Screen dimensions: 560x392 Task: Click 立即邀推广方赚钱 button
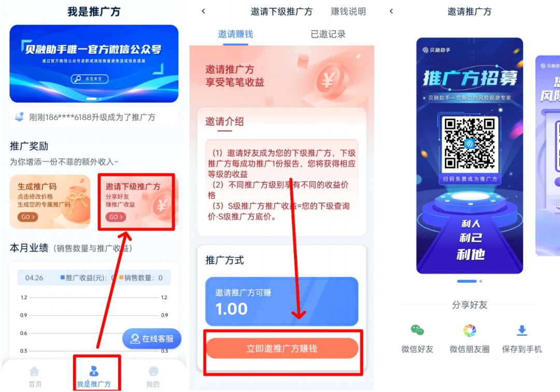pyautogui.click(x=282, y=348)
